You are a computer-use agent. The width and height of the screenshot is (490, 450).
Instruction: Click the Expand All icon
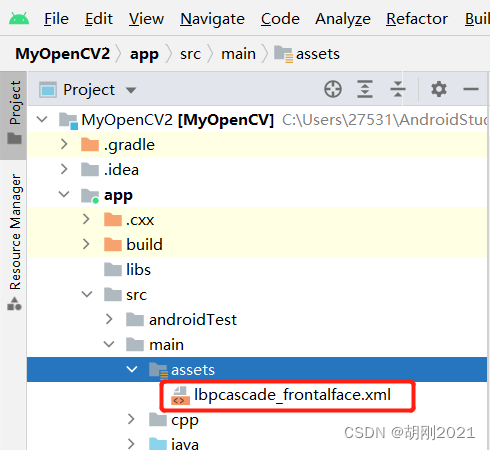(365, 89)
